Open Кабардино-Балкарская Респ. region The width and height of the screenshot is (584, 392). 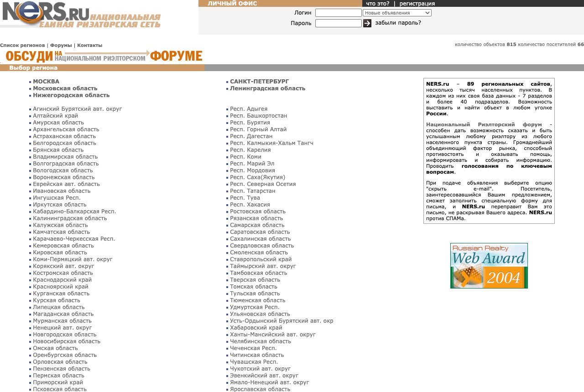tap(74, 211)
